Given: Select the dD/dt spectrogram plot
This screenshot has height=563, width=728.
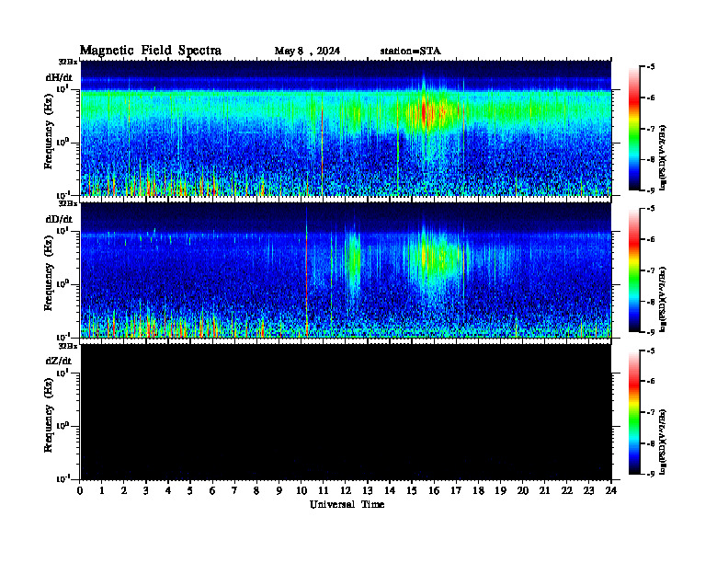Looking at the screenshot, I should coord(346,270).
